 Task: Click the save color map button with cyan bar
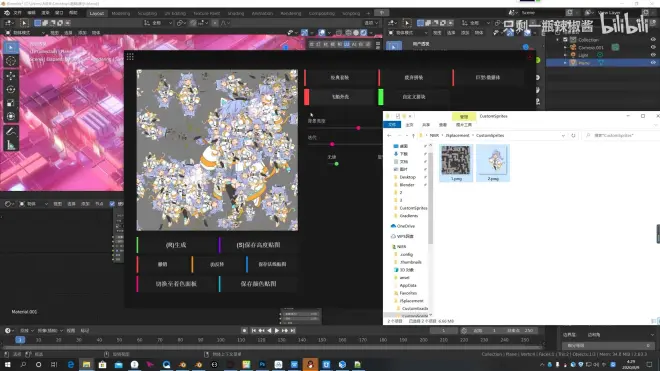click(258, 284)
